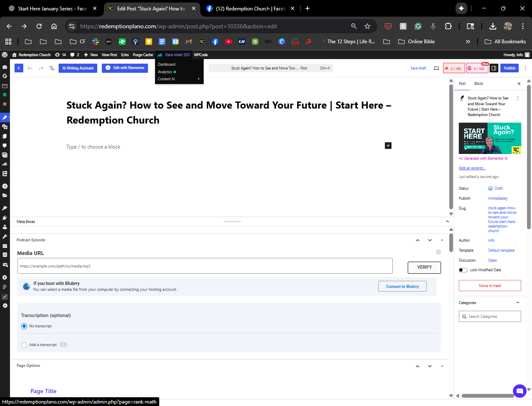The width and height of the screenshot is (532, 406).
Task: Open the chat bubble widget icon
Action: (x=520, y=391)
